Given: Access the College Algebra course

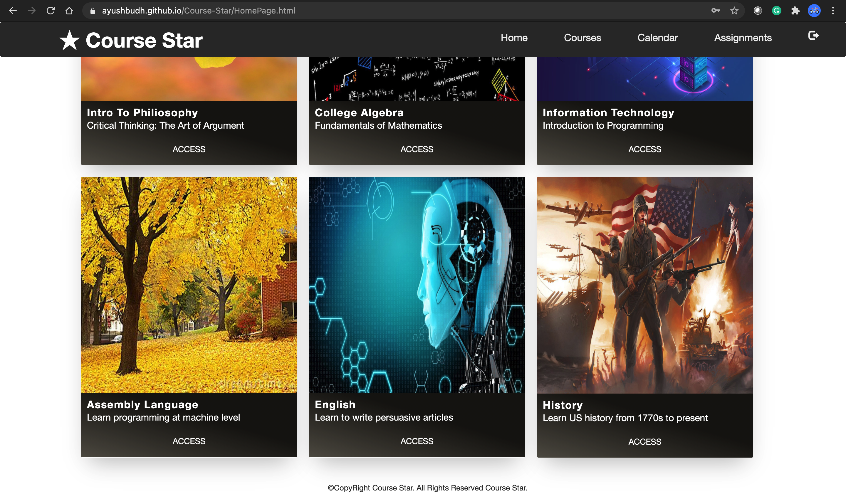Looking at the screenshot, I should 417,149.
